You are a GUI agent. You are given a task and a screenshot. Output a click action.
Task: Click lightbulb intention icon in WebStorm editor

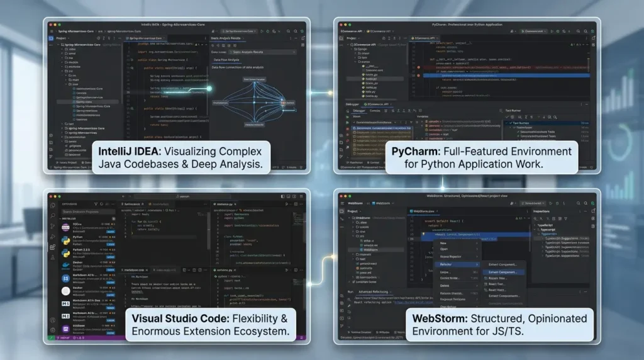[x=423, y=234]
